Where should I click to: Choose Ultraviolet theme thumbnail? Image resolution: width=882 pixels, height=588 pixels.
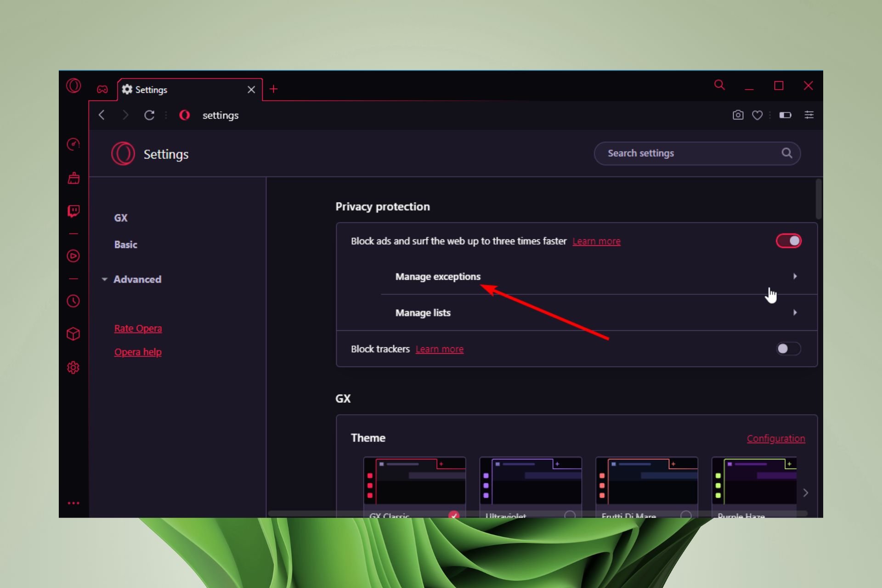(531, 481)
